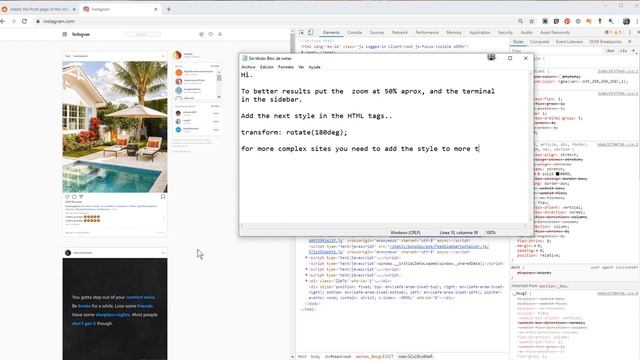Click the orange extension icon in toolbar
This screenshot has width=640, height=360.
[x=589, y=21]
